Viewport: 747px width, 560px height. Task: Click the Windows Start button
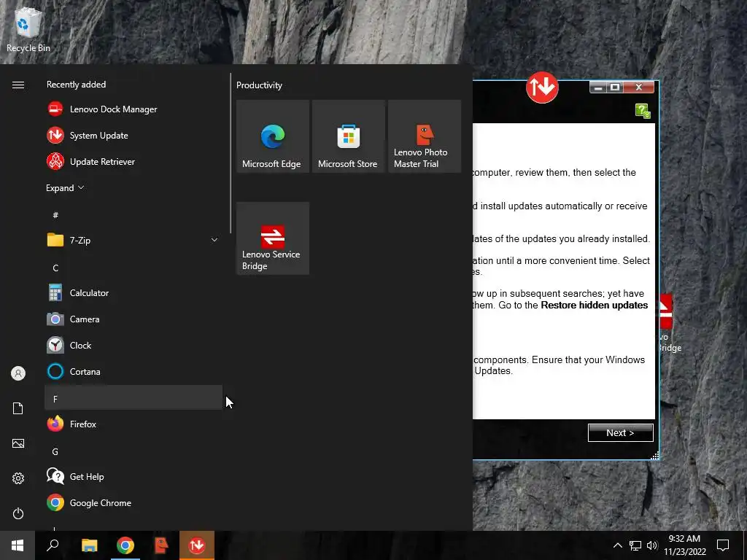[x=18, y=545]
